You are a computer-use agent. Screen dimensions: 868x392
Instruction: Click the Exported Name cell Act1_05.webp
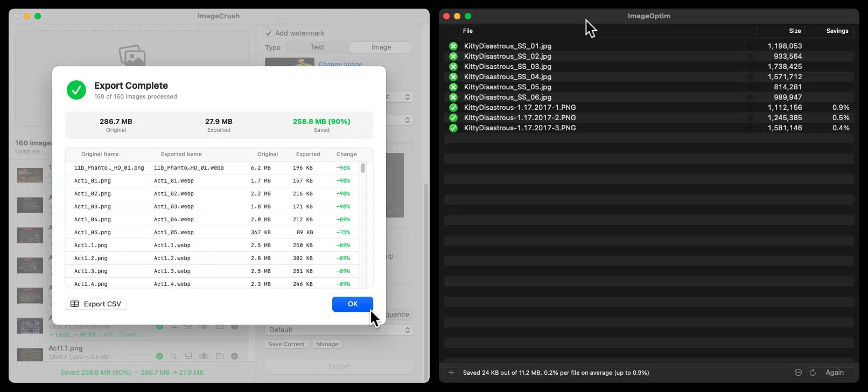tap(174, 233)
